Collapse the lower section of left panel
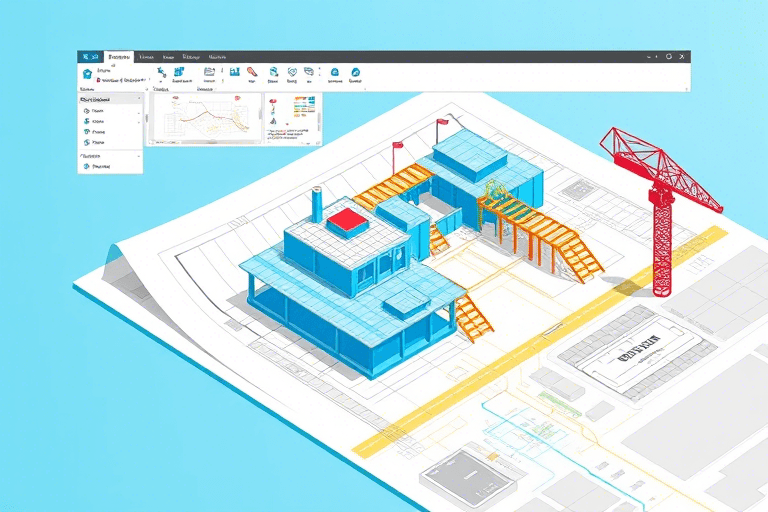 [x=138, y=156]
